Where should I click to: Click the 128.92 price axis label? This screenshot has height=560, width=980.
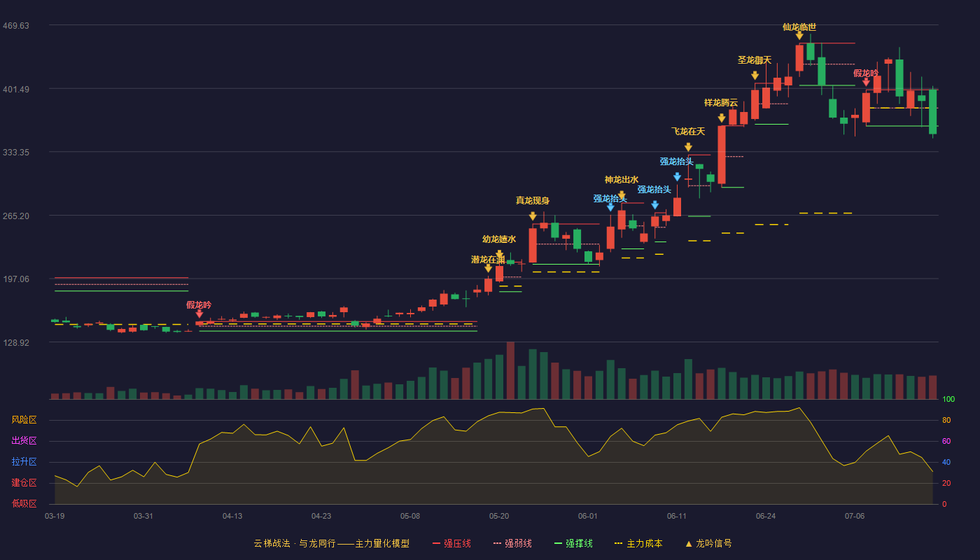pyautogui.click(x=15, y=342)
